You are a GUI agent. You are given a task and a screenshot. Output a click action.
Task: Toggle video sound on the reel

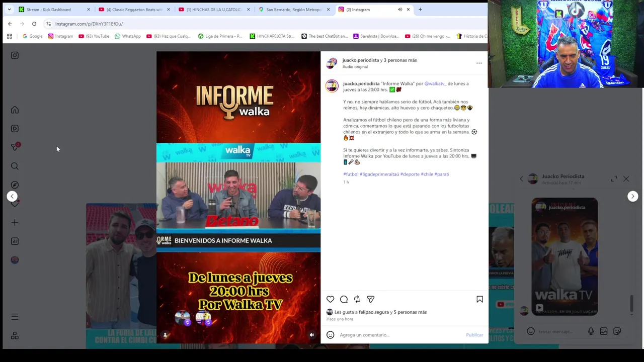(311, 335)
